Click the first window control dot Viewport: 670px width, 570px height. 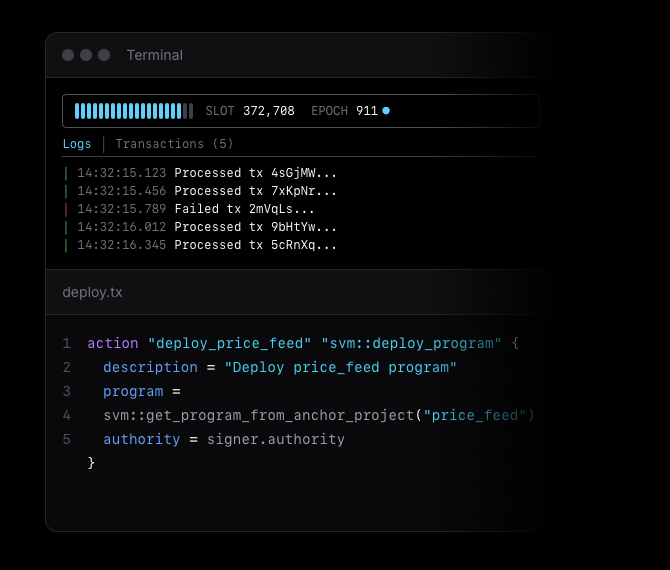tap(68, 55)
